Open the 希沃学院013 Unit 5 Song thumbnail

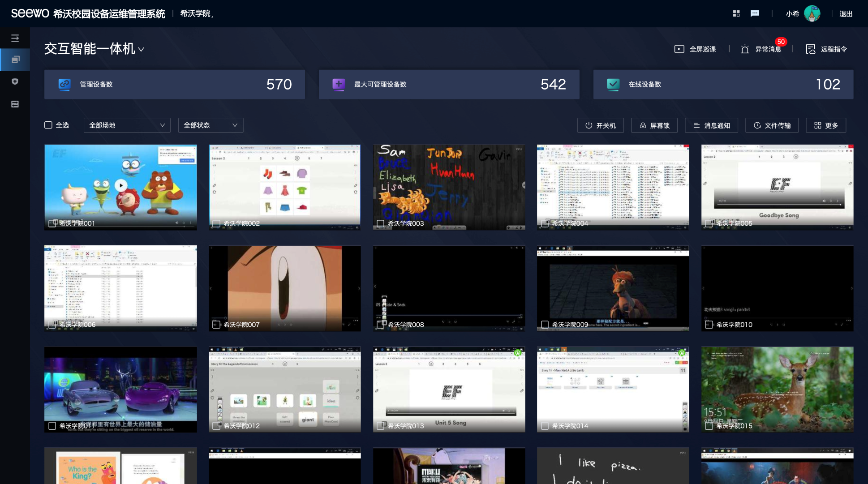point(449,390)
